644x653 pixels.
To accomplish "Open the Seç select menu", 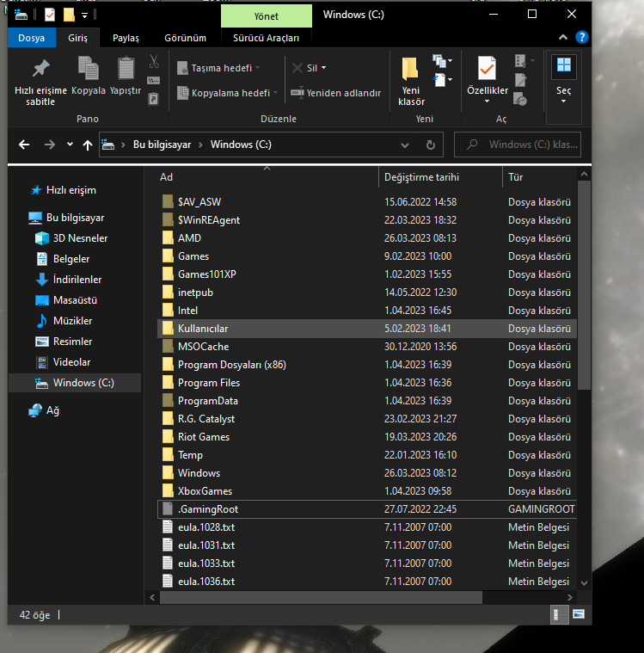I will (564, 81).
